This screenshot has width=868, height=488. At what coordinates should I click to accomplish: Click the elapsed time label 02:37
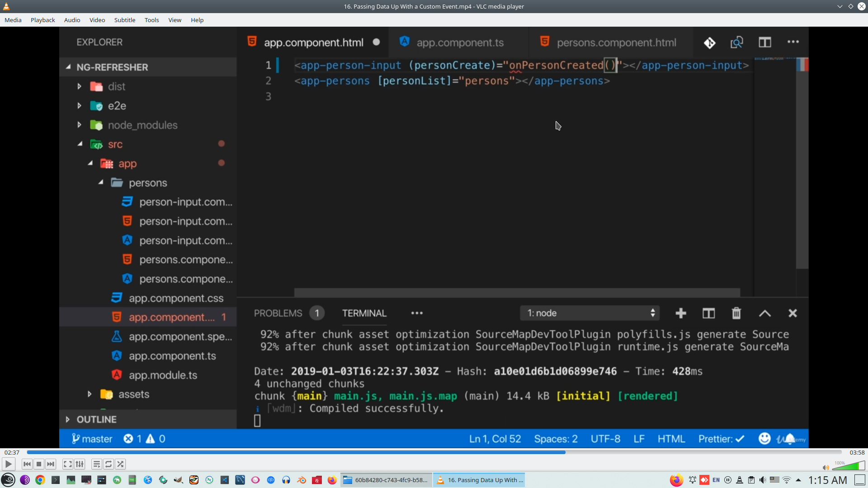click(x=12, y=452)
